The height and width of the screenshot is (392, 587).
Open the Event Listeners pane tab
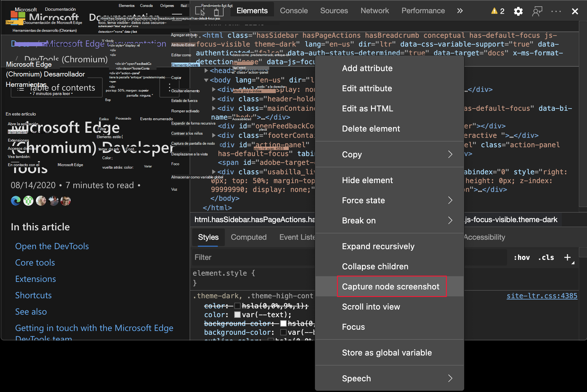pos(297,237)
